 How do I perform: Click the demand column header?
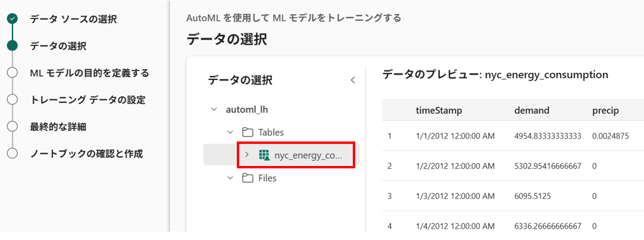(x=532, y=110)
